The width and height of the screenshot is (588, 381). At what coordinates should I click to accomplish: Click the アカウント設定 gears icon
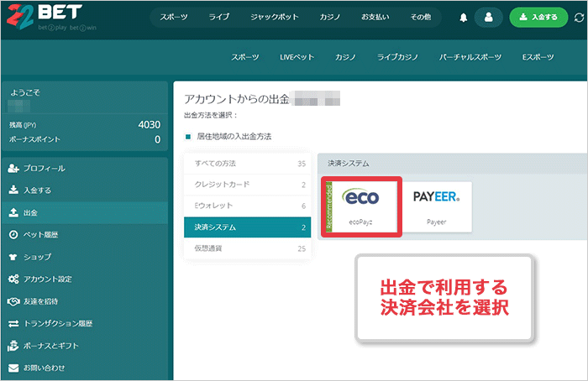pyautogui.click(x=13, y=279)
